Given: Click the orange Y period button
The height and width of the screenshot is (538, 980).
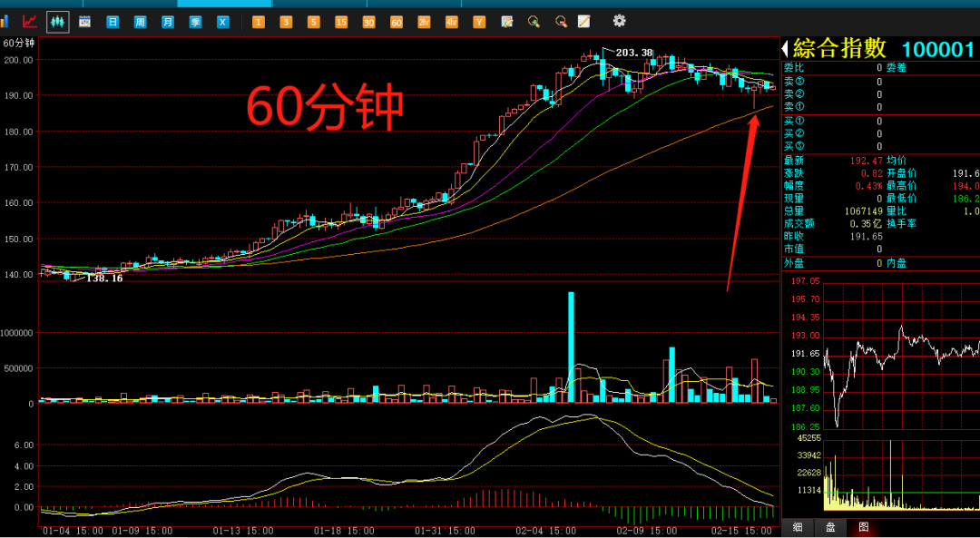Looking at the screenshot, I should tap(479, 21).
